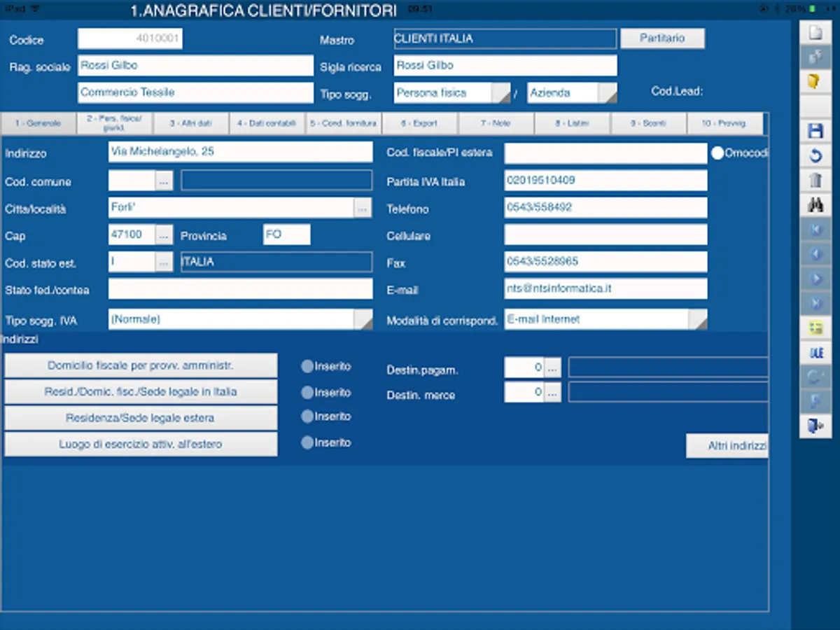Click the Cod. fiscale/PI estera field

click(x=605, y=153)
